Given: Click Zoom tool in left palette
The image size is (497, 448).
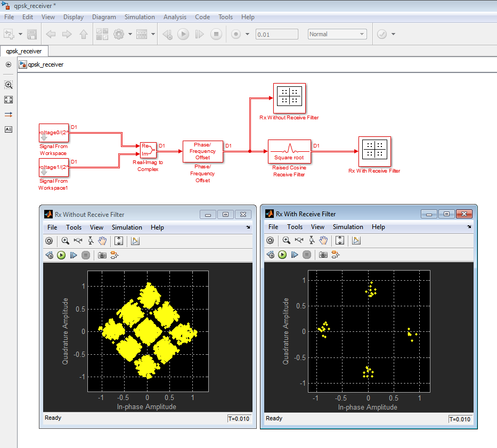Looking at the screenshot, I should pos(9,85).
